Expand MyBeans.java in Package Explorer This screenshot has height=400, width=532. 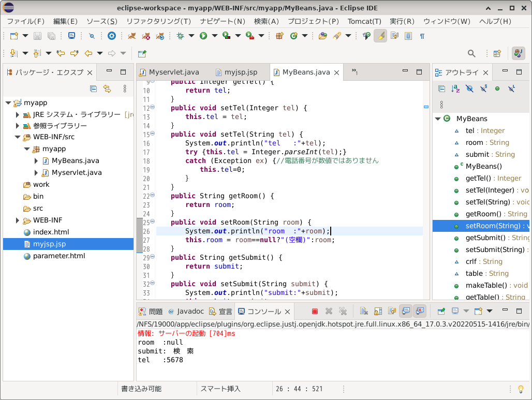(x=36, y=161)
